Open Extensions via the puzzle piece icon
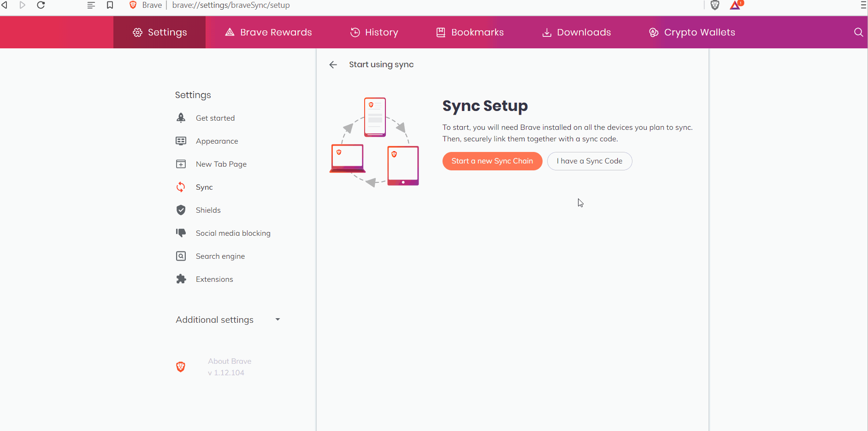 click(181, 279)
